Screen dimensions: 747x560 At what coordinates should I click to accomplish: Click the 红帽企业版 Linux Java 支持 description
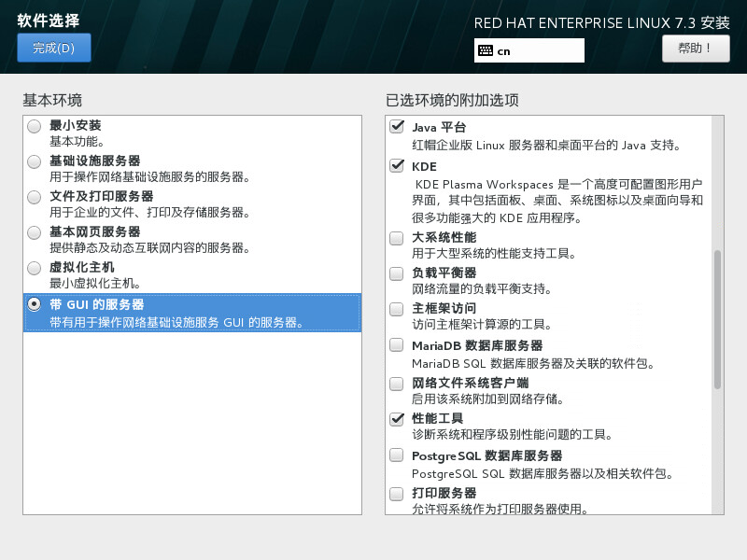coord(546,146)
